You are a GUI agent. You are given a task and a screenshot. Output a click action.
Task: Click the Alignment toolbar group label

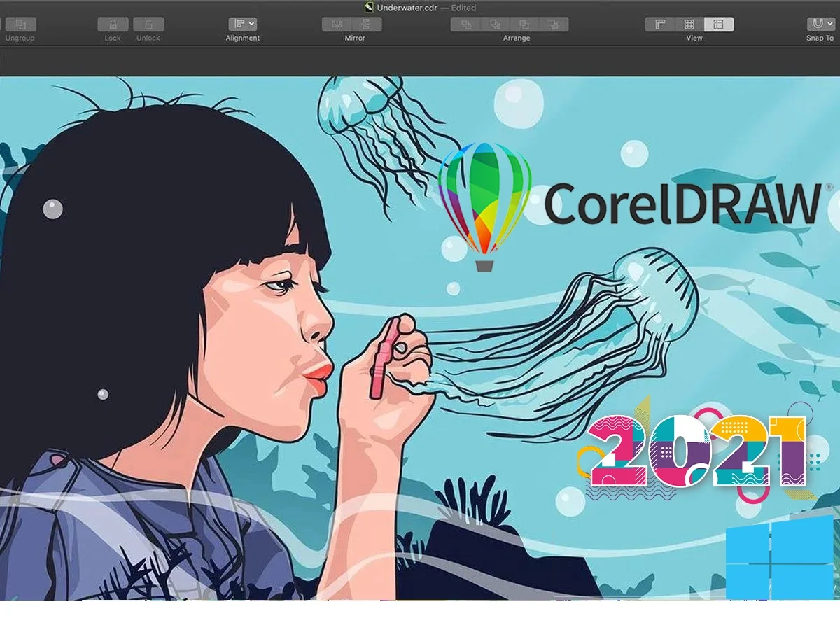pos(242,38)
